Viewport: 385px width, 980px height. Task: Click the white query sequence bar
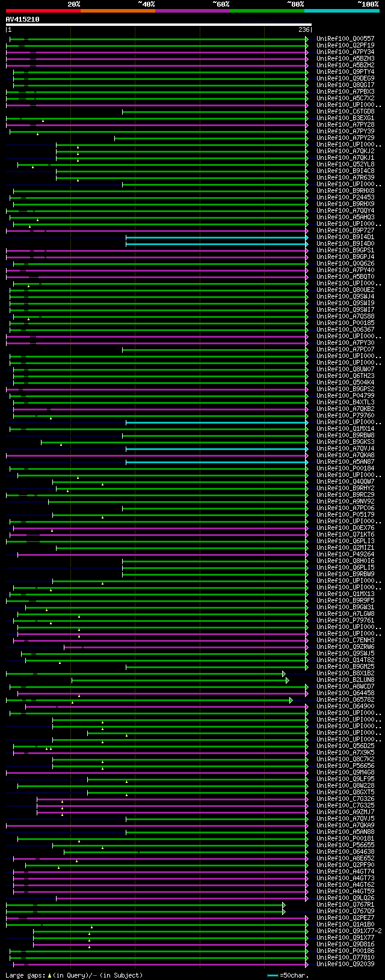158,25
